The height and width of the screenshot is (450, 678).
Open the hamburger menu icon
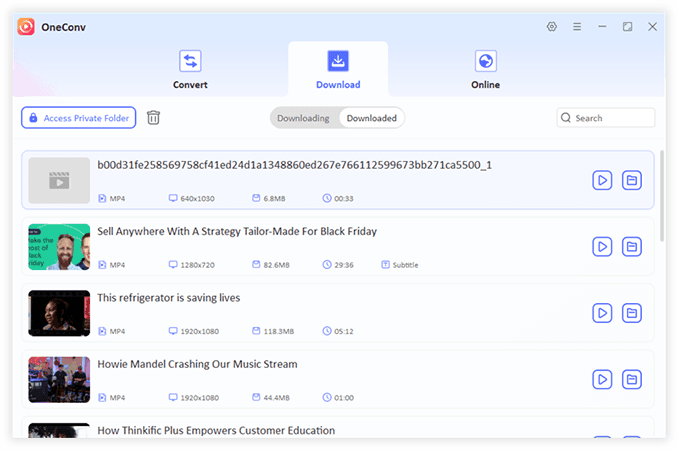coord(577,27)
